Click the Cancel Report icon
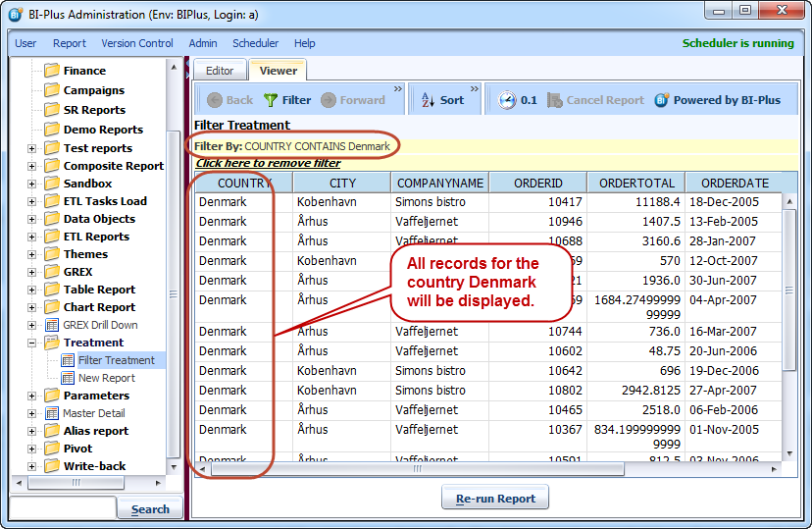This screenshot has width=812, height=529. pyautogui.click(x=555, y=100)
